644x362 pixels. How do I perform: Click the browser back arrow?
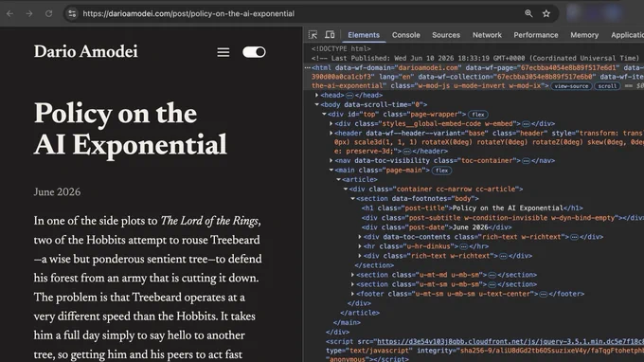click(9, 13)
